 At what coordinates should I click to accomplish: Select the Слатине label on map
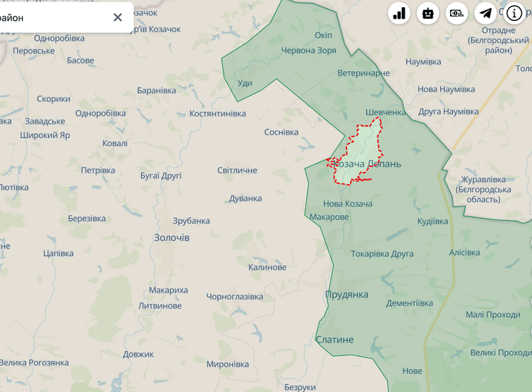(x=335, y=339)
